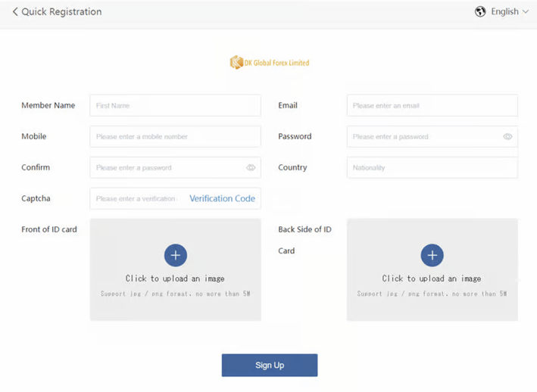Focus the First Name input field
Screen dimensions: 537x392
point(176,105)
